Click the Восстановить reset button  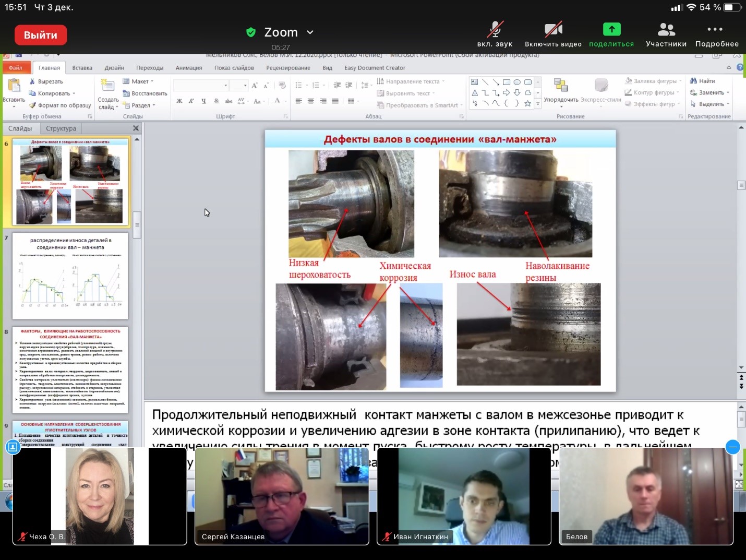145,93
